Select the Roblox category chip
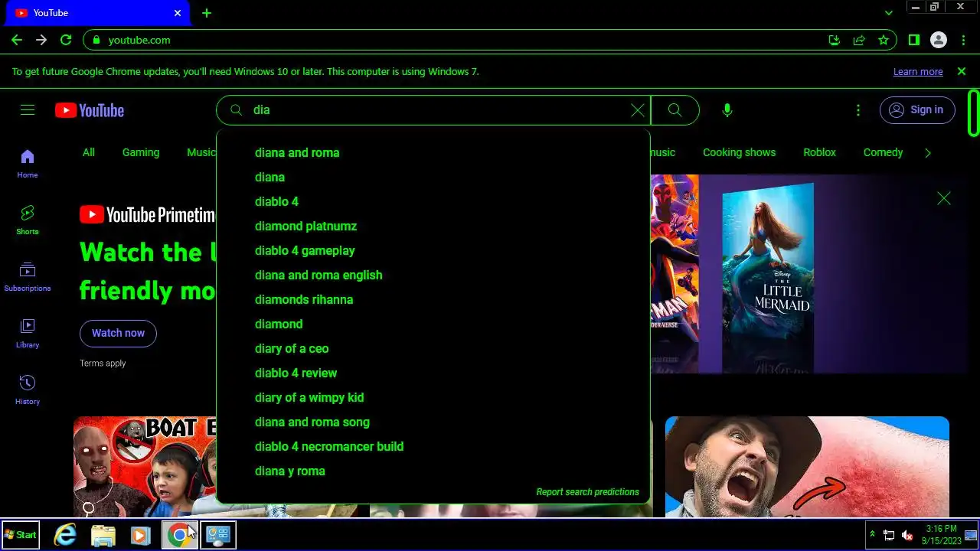Image resolution: width=980 pixels, height=551 pixels. pyautogui.click(x=819, y=152)
